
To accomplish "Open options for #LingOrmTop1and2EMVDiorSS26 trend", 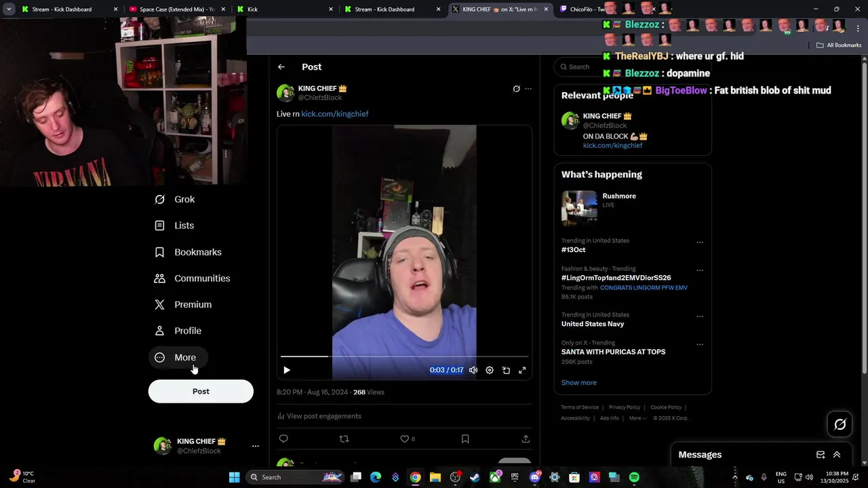I will click(700, 270).
